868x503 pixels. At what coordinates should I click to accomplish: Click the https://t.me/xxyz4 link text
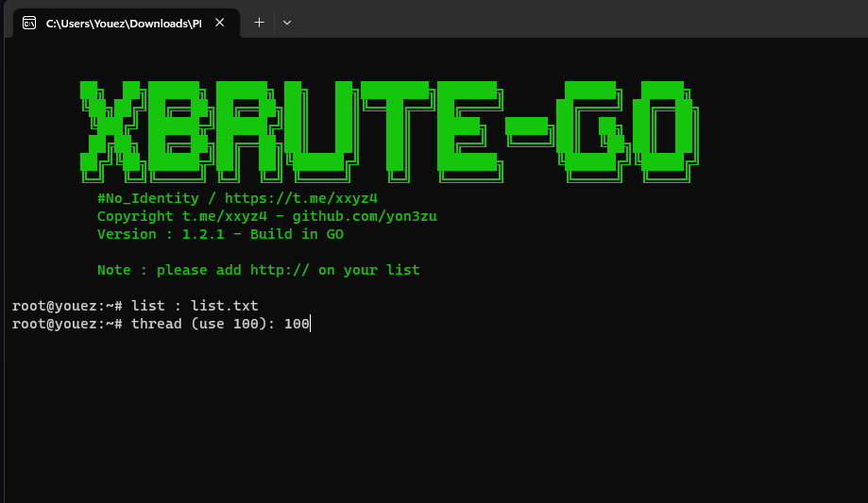[x=301, y=198]
